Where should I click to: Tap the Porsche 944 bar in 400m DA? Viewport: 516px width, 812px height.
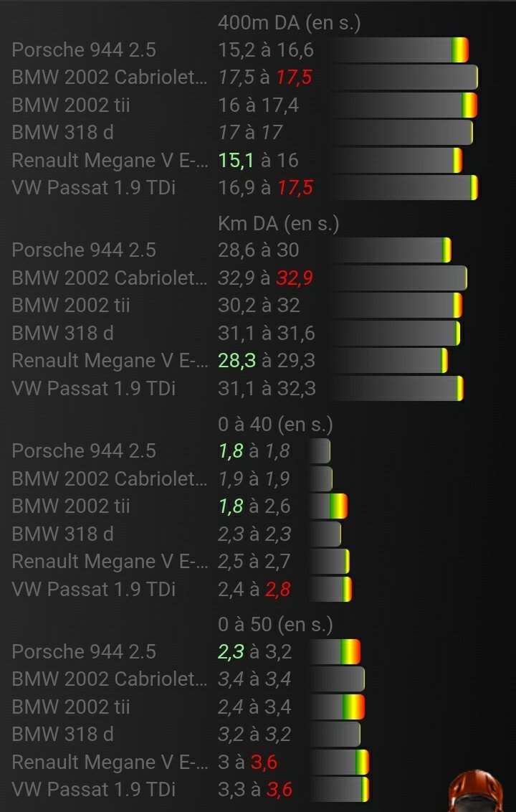[398, 49]
